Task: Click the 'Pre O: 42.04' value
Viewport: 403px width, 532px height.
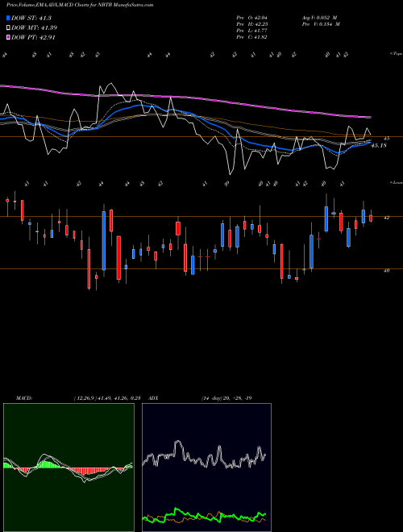Action: (x=251, y=17)
